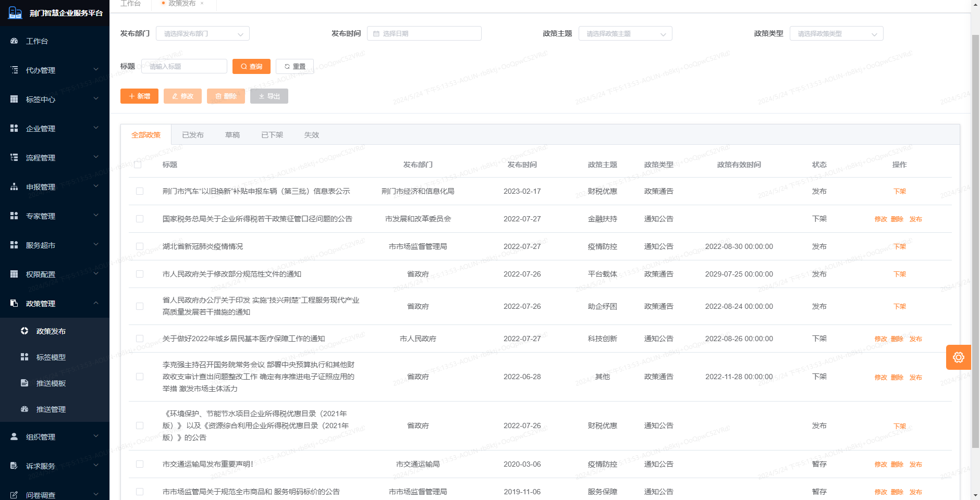The width and height of the screenshot is (980, 500).
Task: Switch to 失效 tab
Action: tap(312, 135)
